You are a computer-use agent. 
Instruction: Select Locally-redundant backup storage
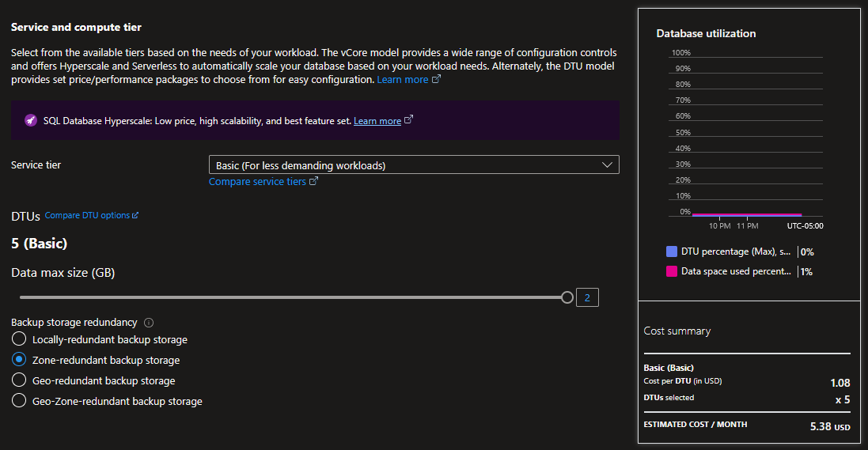point(19,338)
